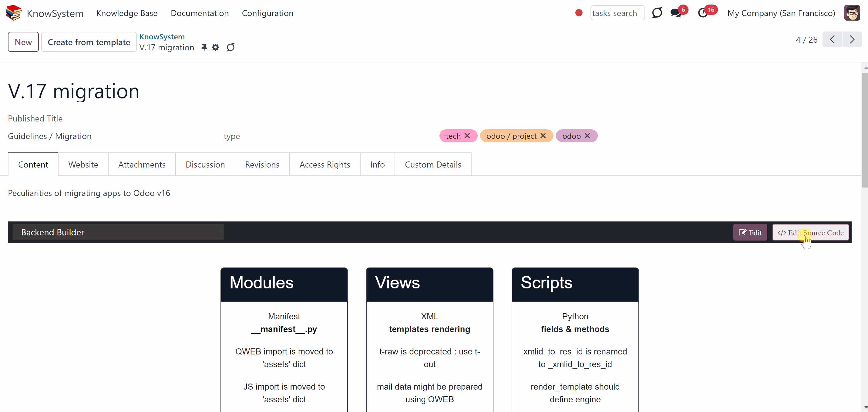Viewport: 868px width, 412px height.
Task: Open the Access Rights tab
Action: tap(325, 164)
